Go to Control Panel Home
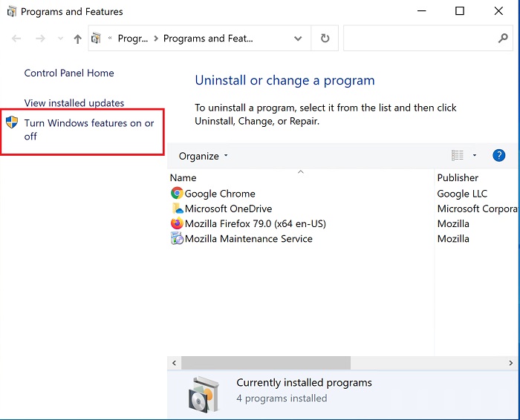The height and width of the screenshot is (420, 520). point(69,73)
